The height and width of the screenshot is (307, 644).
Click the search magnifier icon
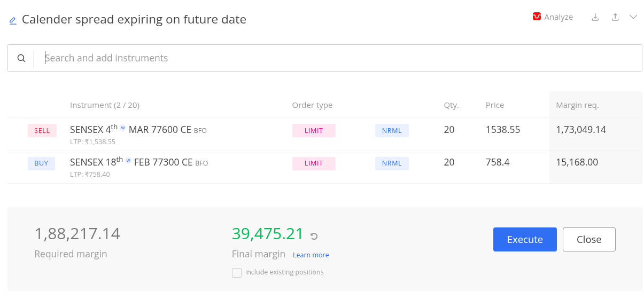21,58
